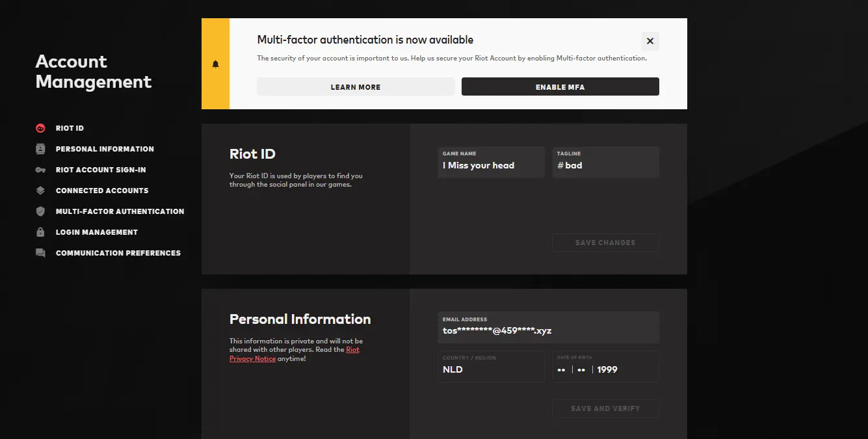Click the Connected Accounts layers icon
The image size is (868, 439).
pyautogui.click(x=40, y=191)
